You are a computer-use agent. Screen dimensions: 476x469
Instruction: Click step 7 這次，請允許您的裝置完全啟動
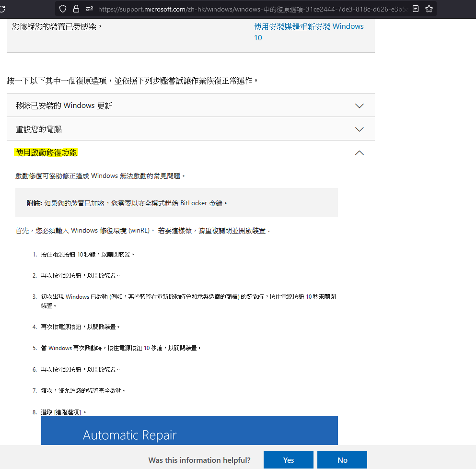[83, 391]
